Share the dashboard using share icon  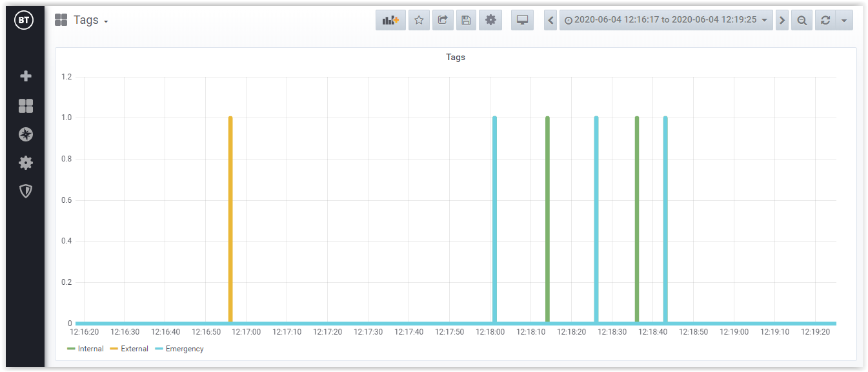(x=443, y=20)
